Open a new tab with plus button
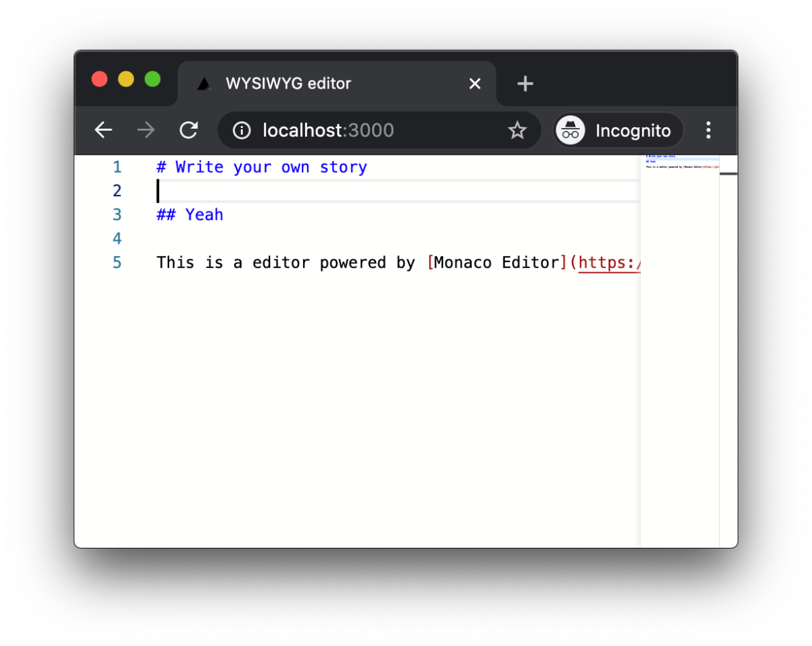The height and width of the screenshot is (646, 812). pyautogui.click(x=525, y=83)
